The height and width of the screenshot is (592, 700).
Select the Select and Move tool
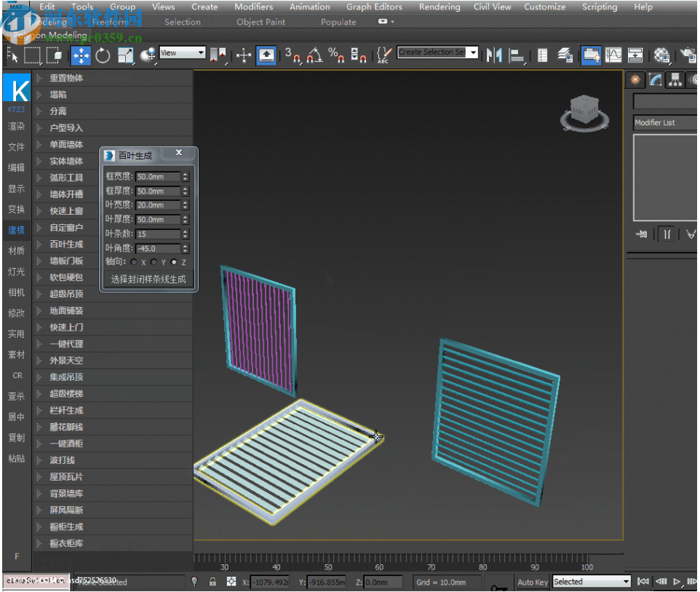81,56
